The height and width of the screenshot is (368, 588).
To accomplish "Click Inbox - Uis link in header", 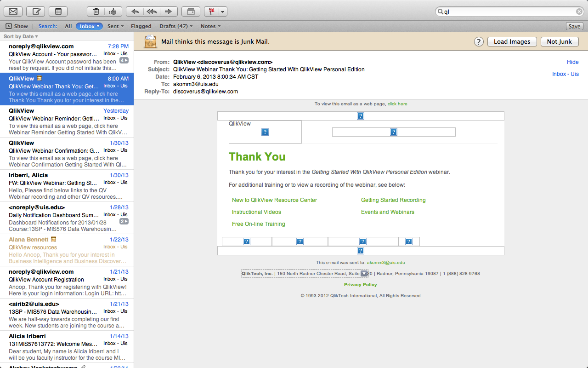I will (565, 74).
